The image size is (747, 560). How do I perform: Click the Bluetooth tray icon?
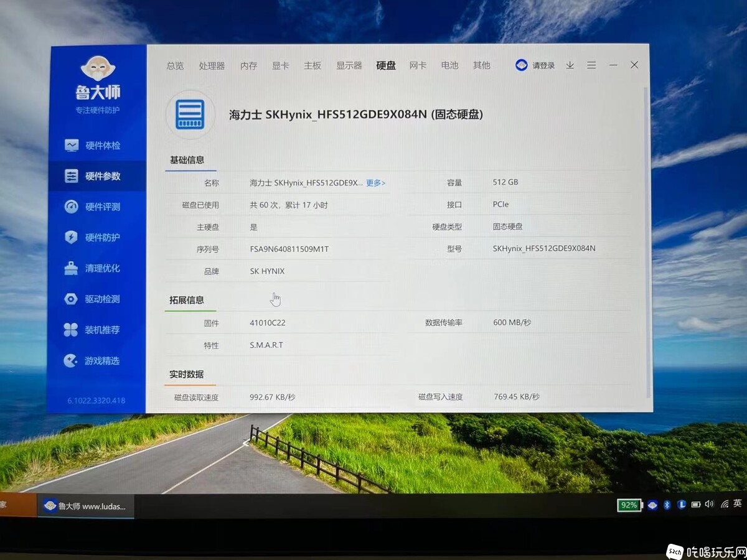point(667,505)
